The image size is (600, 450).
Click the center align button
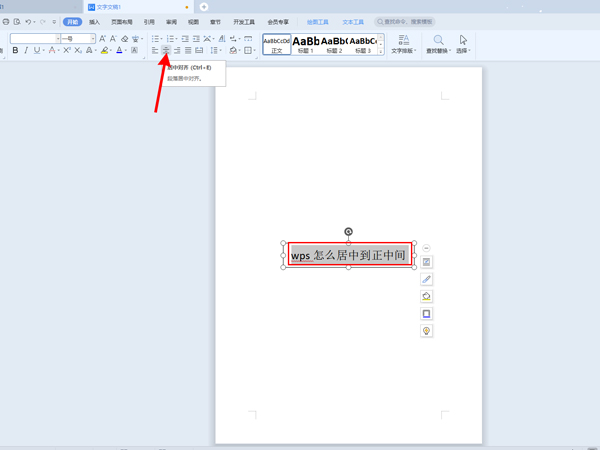(x=166, y=50)
